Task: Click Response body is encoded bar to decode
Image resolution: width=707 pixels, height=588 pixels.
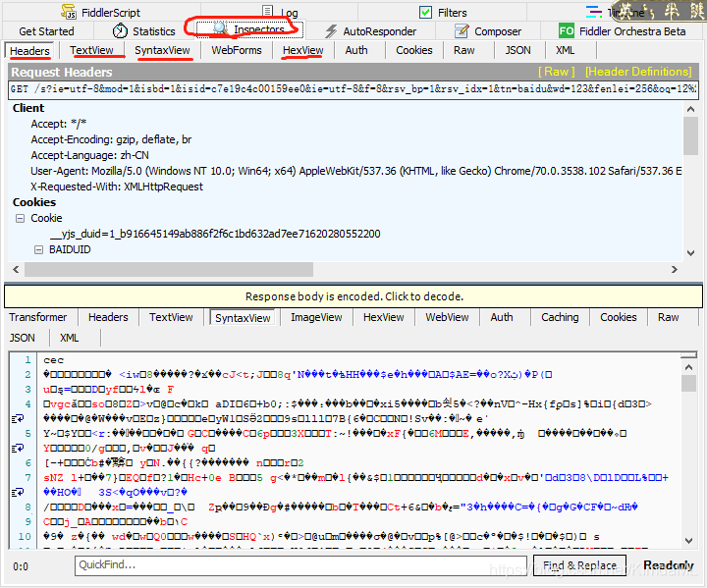Action: tap(353, 296)
